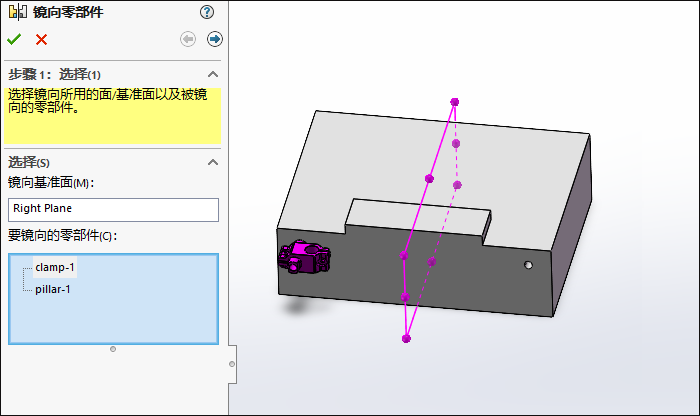Go back with grayed previous arrow

click(x=188, y=39)
